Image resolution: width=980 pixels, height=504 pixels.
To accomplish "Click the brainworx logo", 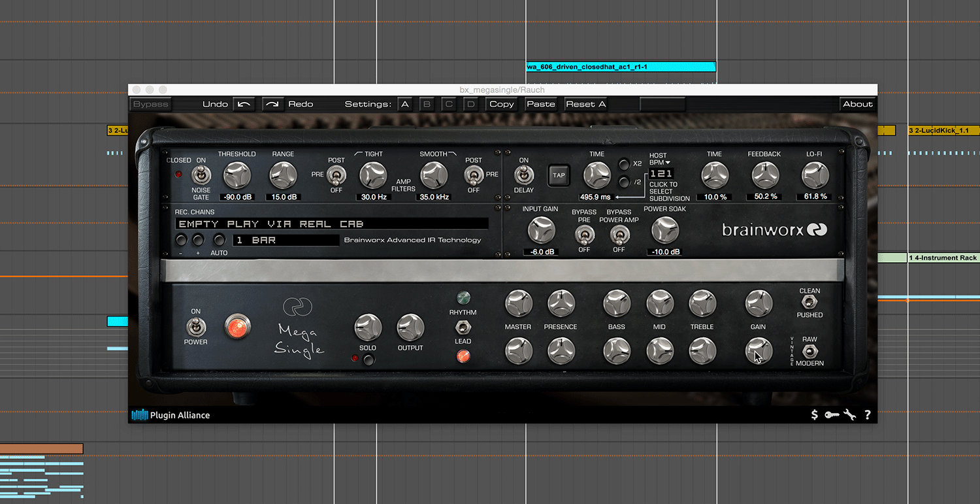I will click(x=775, y=229).
